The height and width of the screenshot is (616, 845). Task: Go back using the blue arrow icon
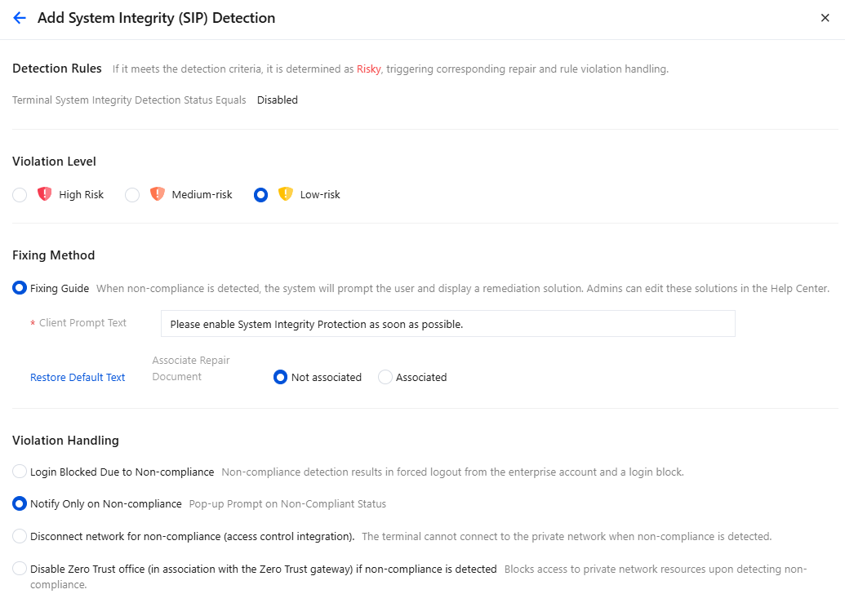[x=20, y=18]
